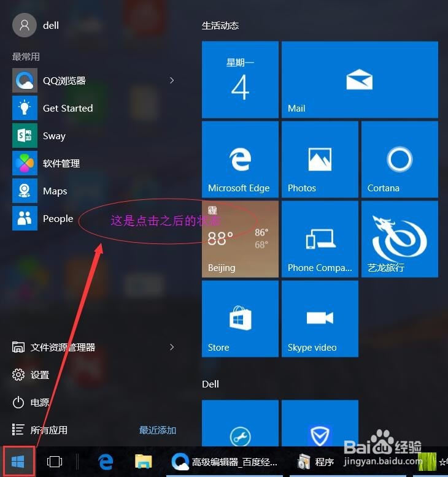Click the Windows Start button
This screenshot has height=477, width=448.
point(18,462)
